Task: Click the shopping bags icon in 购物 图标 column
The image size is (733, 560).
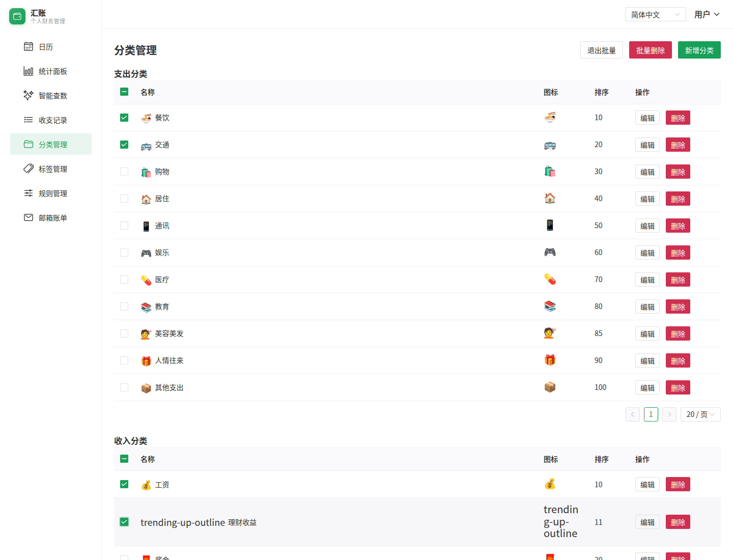Action: tap(550, 171)
